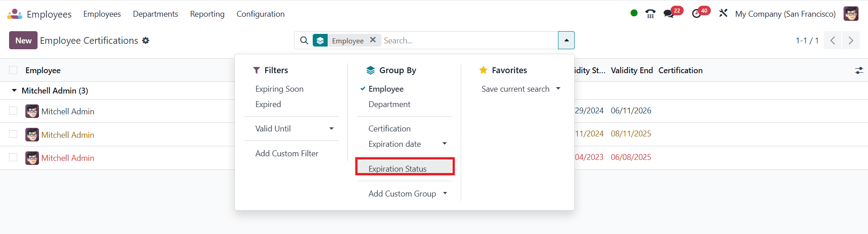Open the Employees menu

(x=102, y=14)
